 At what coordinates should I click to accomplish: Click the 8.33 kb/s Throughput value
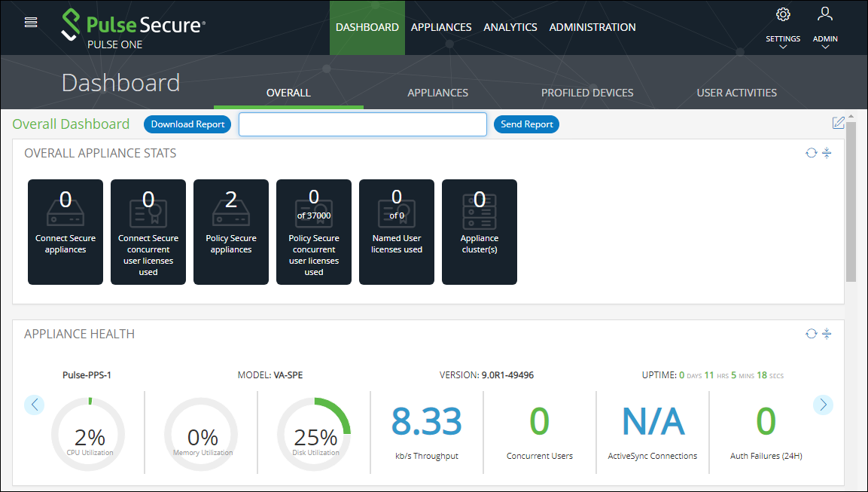pyautogui.click(x=427, y=422)
